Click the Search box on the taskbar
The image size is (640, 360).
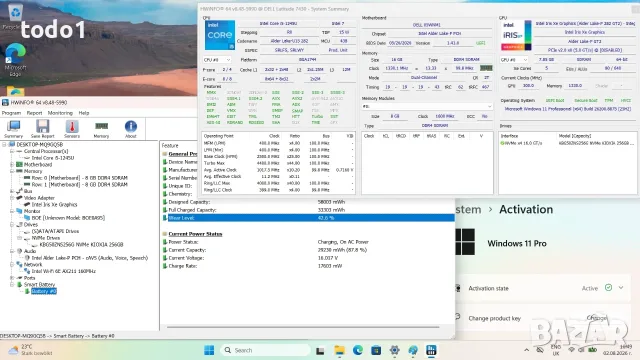(x=265, y=350)
